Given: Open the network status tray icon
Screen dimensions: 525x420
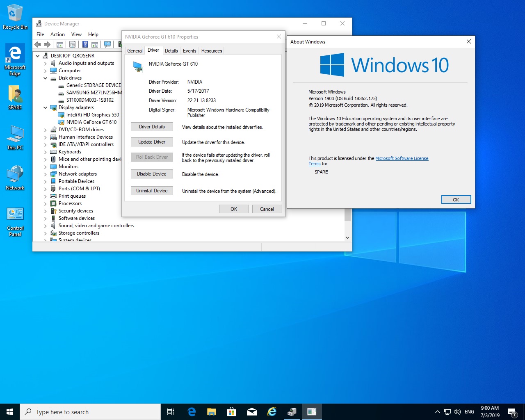Looking at the screenshot, I should click(447, 412).
